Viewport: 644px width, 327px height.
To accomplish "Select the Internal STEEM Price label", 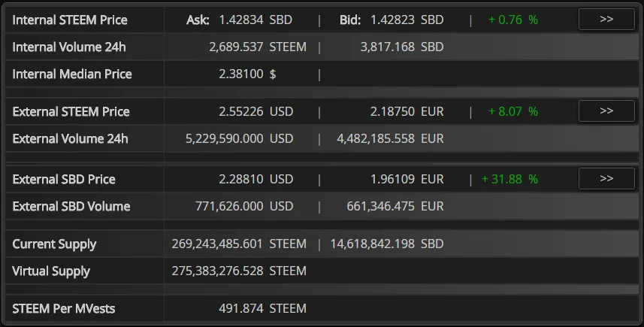I will 70,20.
